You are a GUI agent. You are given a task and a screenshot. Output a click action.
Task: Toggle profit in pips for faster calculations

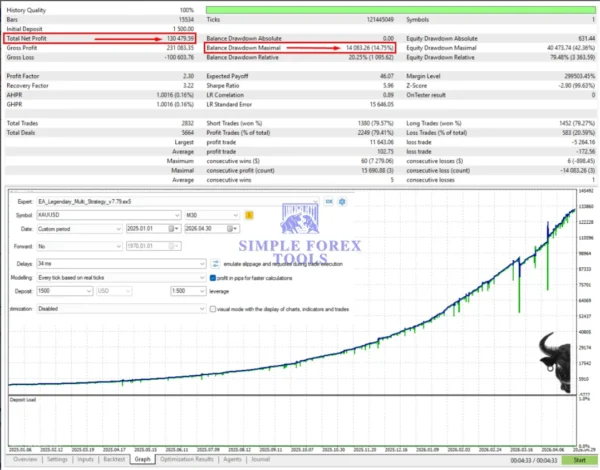(213, 278)
